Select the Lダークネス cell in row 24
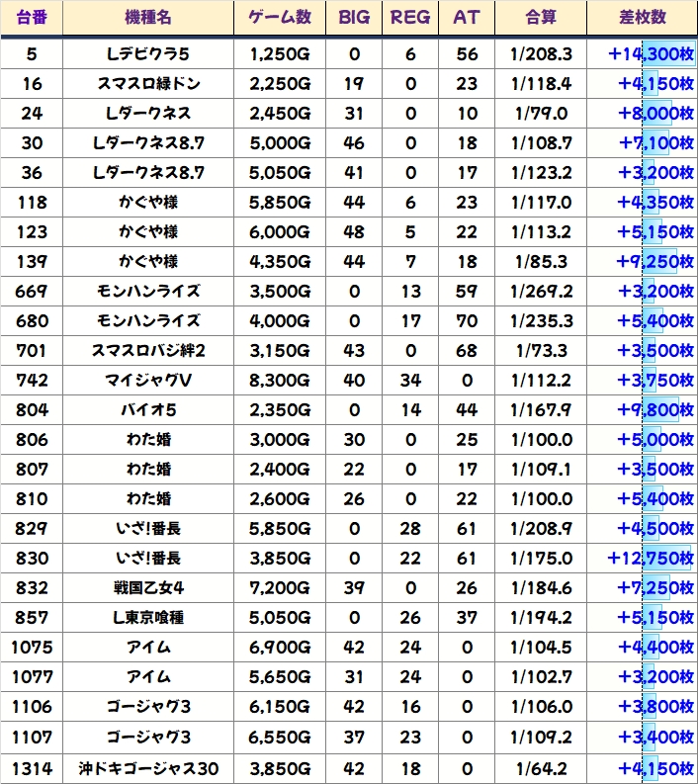 148,113
